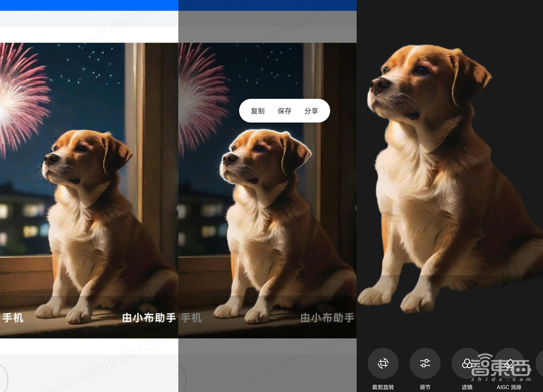
Task: Tap the bright blue header bar on left
Action: 89,5
